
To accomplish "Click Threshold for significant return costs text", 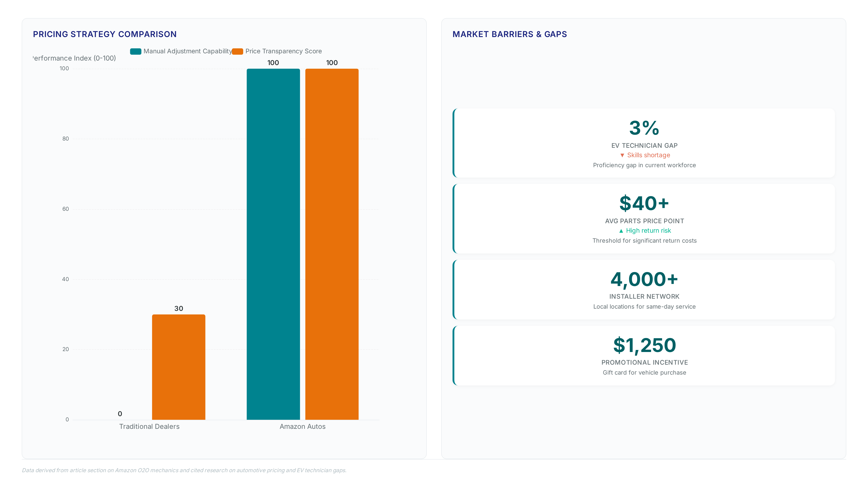I will tap(644, 241).
